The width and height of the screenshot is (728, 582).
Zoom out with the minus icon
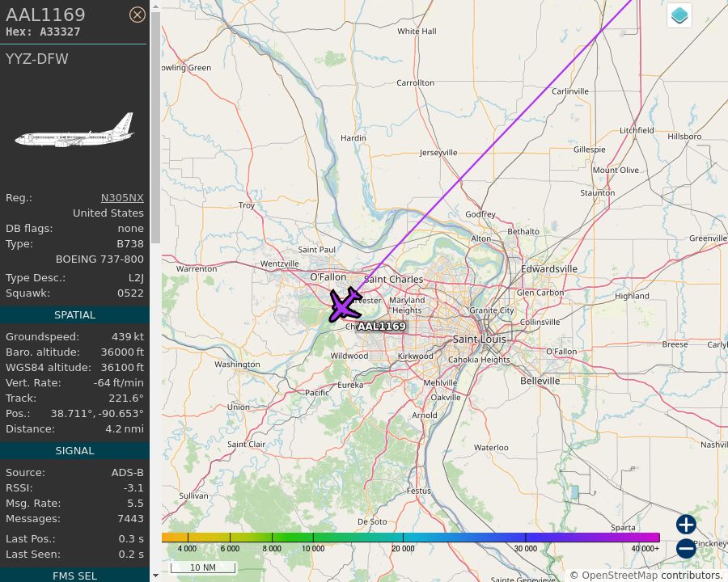click(x=685, y=548)
